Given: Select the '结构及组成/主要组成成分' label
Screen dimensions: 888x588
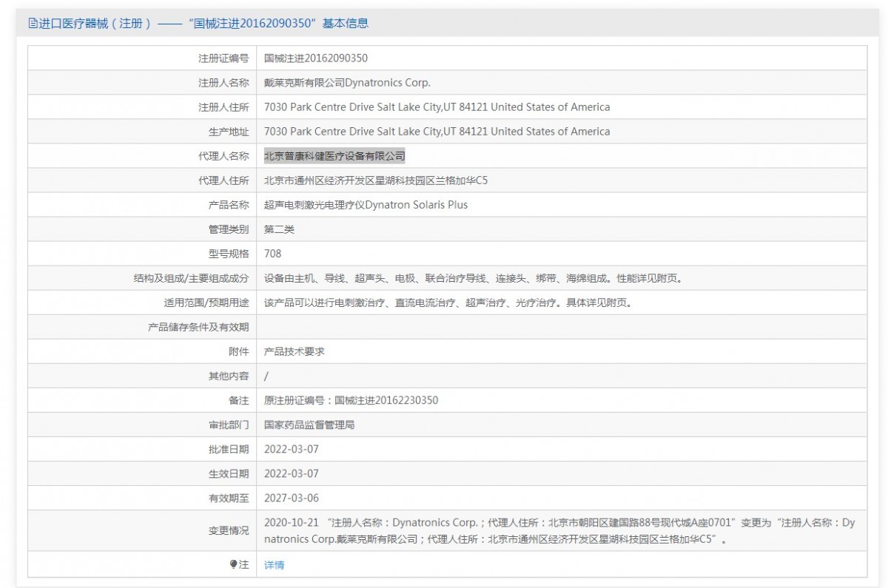Looking at the screenshot, I should pyautogui.click(x=191, y=279).
